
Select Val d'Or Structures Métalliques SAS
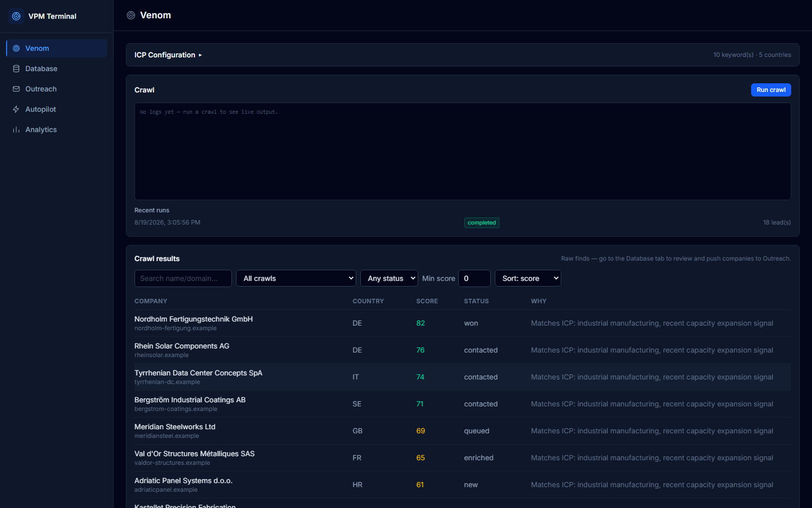tap(463, 458)
